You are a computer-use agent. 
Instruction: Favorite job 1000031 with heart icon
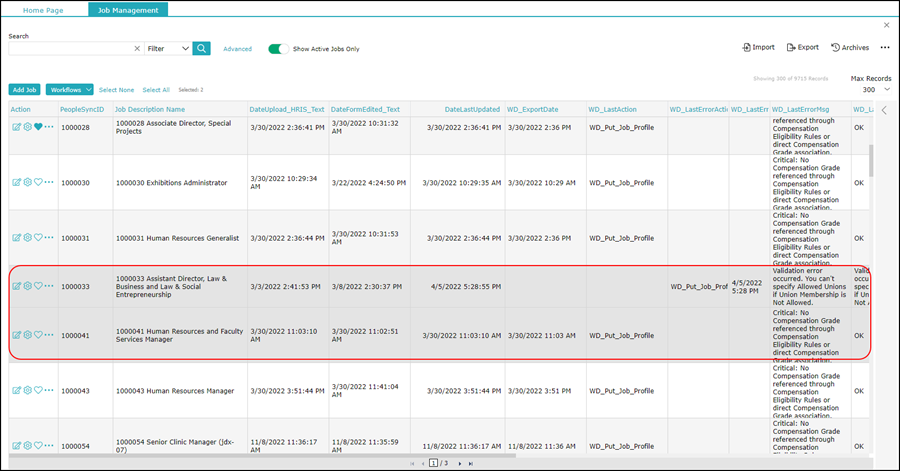pos(38,238)
